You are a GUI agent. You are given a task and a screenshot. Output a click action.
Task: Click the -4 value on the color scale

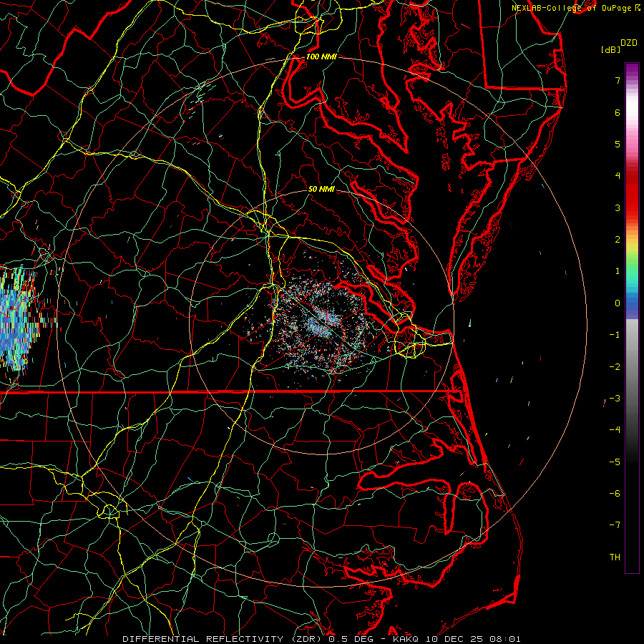[615, 430]
